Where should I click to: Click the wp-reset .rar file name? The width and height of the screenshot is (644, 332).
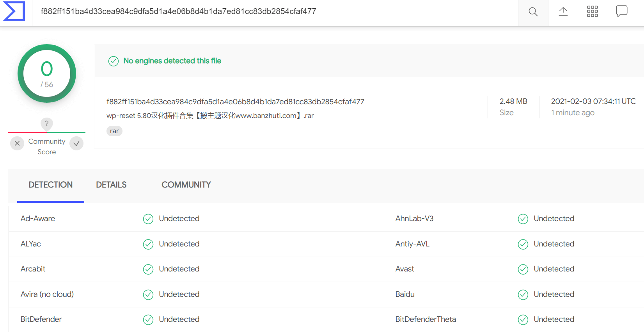[x=210, y=116]
